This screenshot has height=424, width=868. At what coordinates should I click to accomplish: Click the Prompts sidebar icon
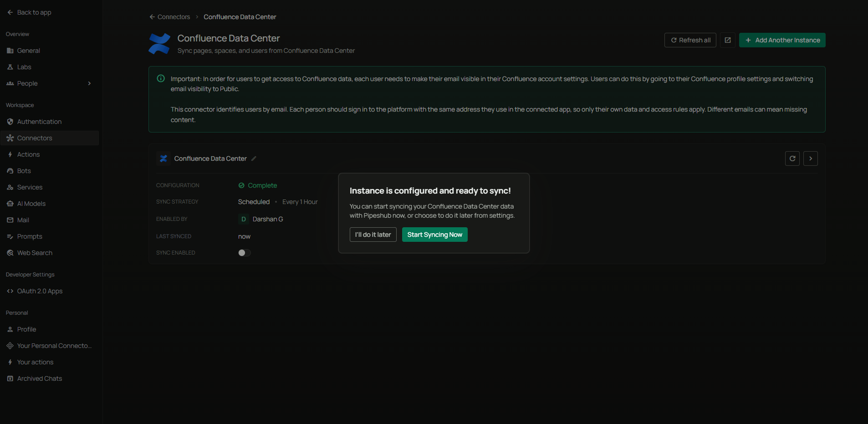pyautogui.click(x=10, y=236)
